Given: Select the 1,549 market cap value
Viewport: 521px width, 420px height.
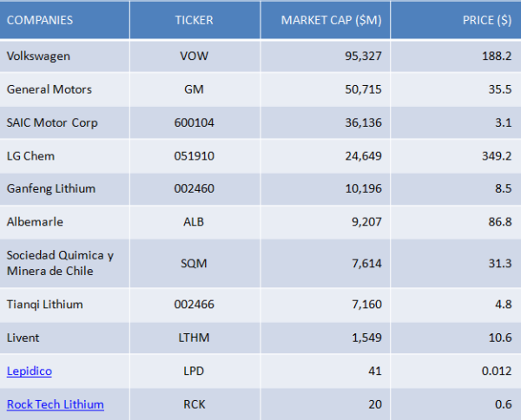Looking at the screenshot, I should [x=366, y=338].
